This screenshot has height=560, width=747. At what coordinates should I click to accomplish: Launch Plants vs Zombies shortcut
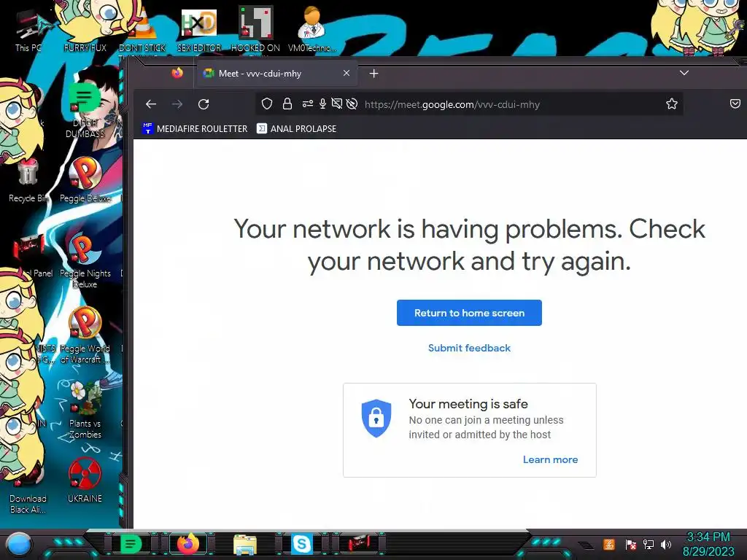click(x=85, y=410)
